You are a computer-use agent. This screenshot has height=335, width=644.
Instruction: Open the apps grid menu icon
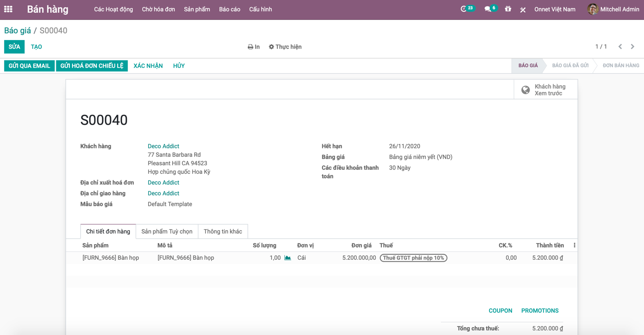click(8, 9)
